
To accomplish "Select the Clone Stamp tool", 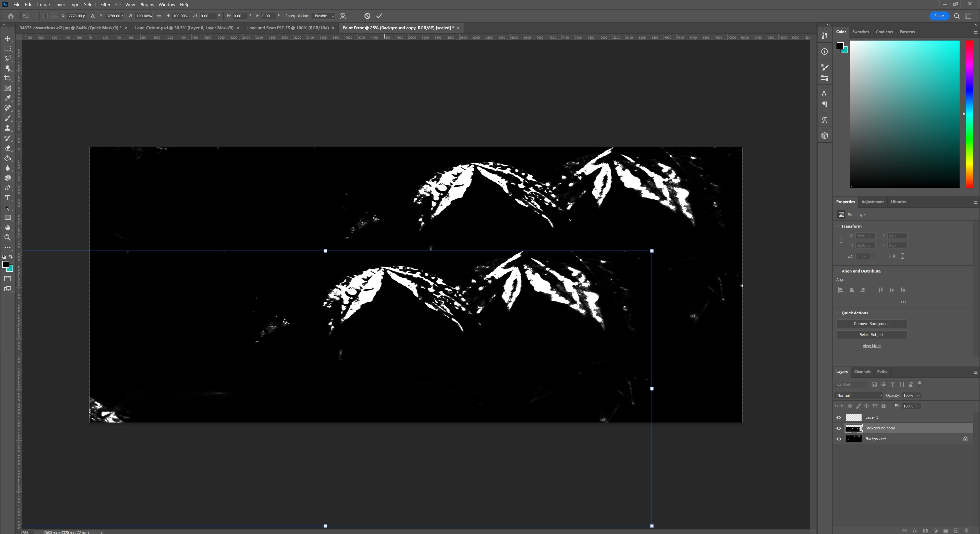I will pos(8,128).
